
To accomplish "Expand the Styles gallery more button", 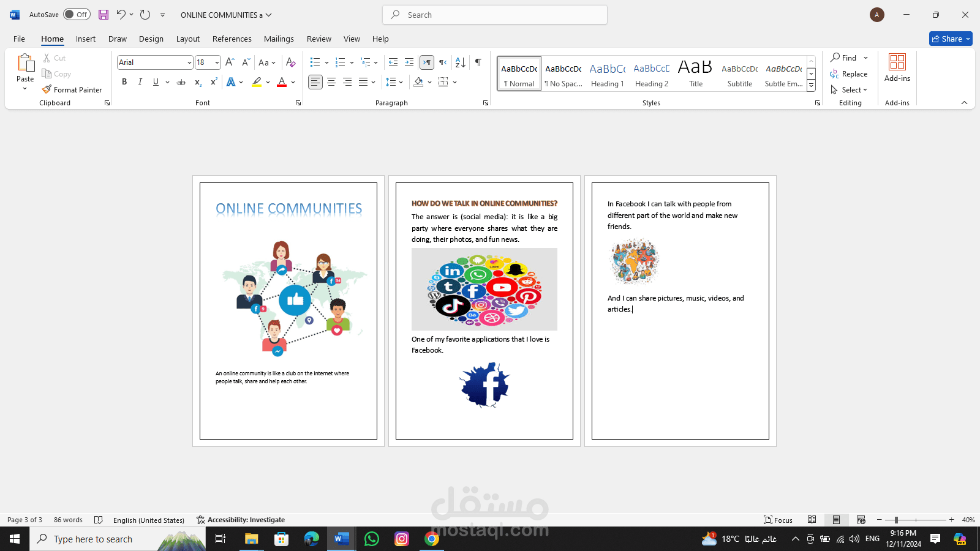I will [x=811, y=86].
